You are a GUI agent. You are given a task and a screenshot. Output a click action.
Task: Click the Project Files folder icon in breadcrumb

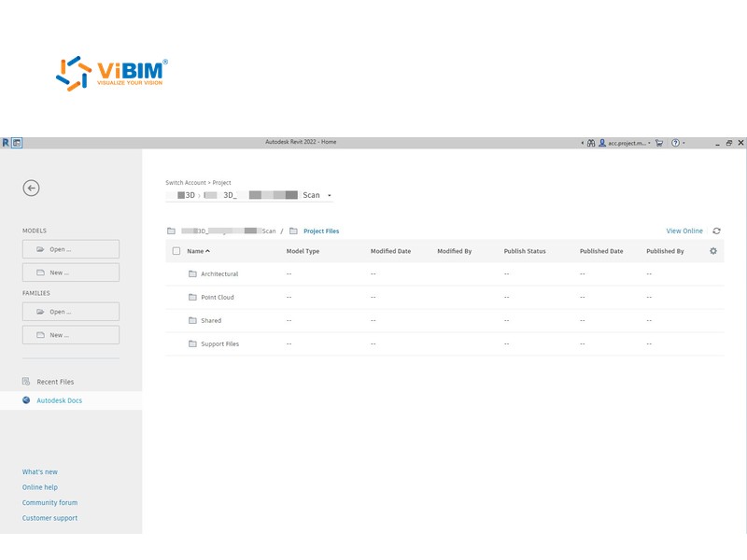tap(293, 231)
